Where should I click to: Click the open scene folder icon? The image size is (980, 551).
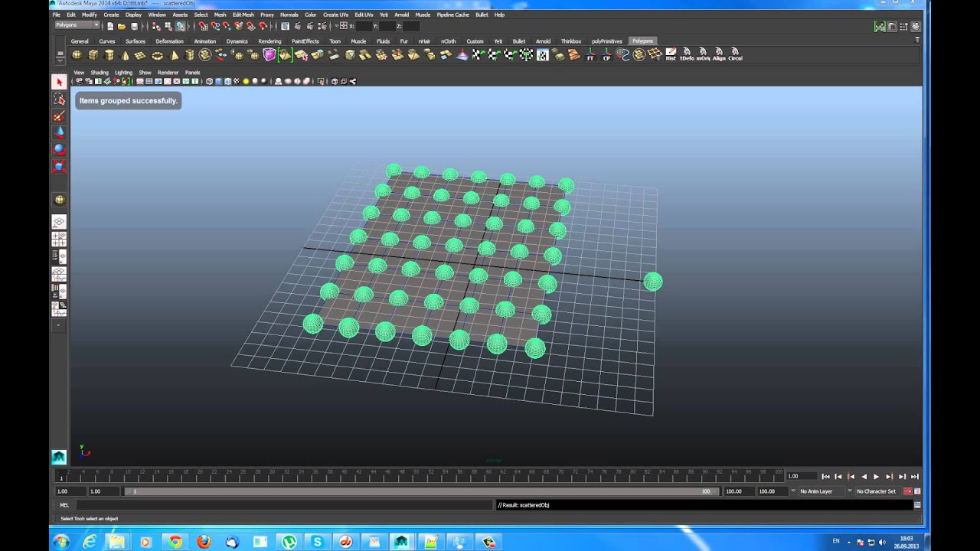(122, 25)
